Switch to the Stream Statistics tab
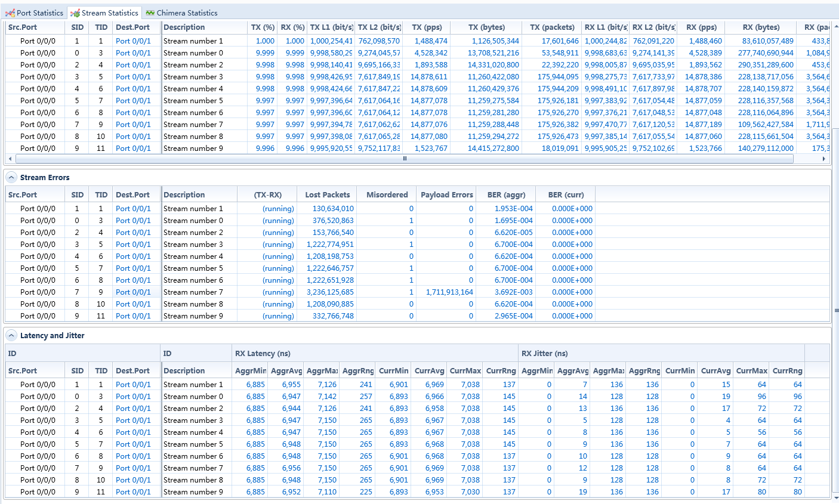 pos(104,13)
